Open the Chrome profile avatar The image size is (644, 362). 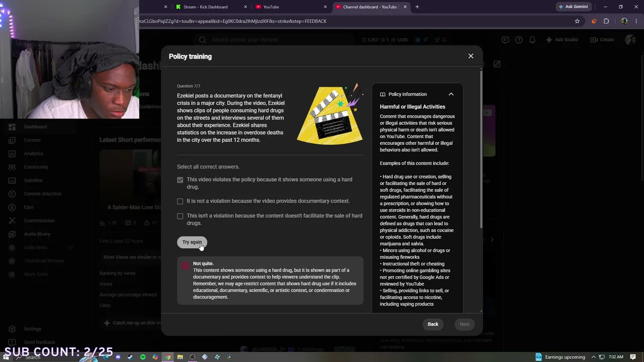click(x=624, y=21)
